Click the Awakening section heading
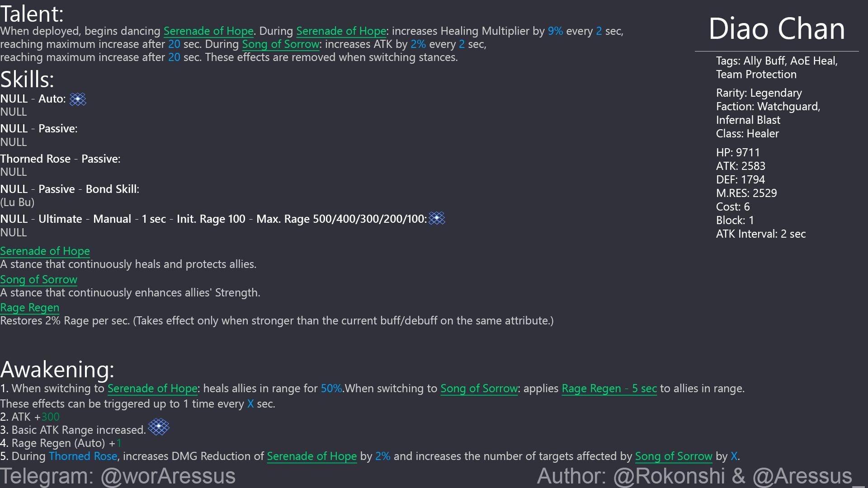 coord(57,370)
